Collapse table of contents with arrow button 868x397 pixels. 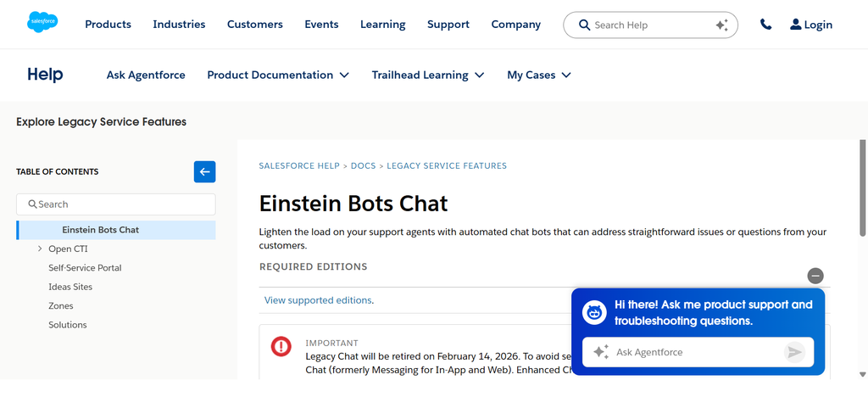click(205, 171)
